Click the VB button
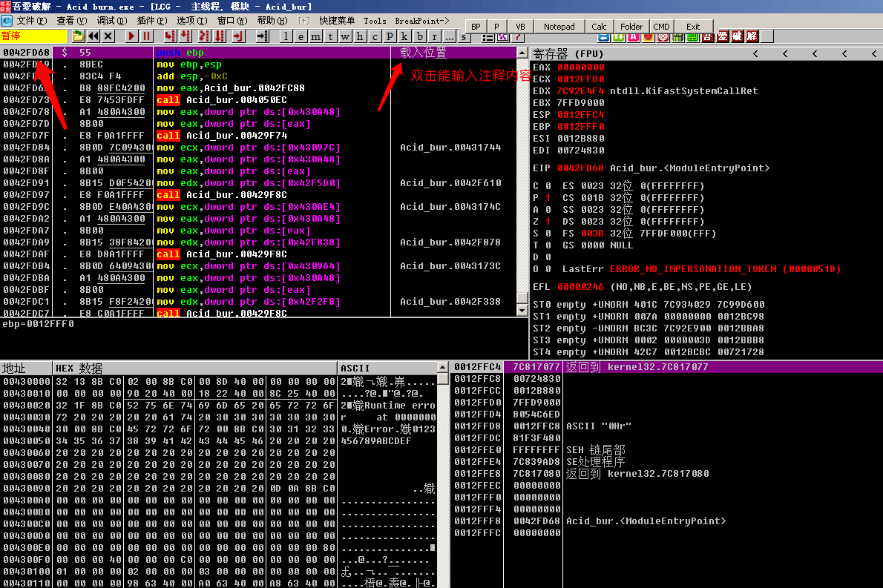883x588 pixels. 520,27
